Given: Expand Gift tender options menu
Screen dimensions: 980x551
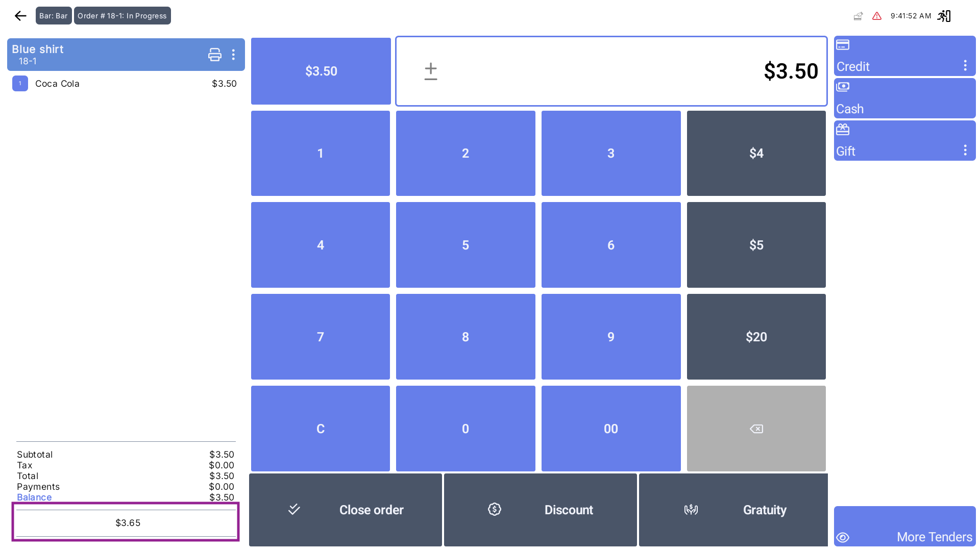Looking at the screenshot, I should click(965, 150).
